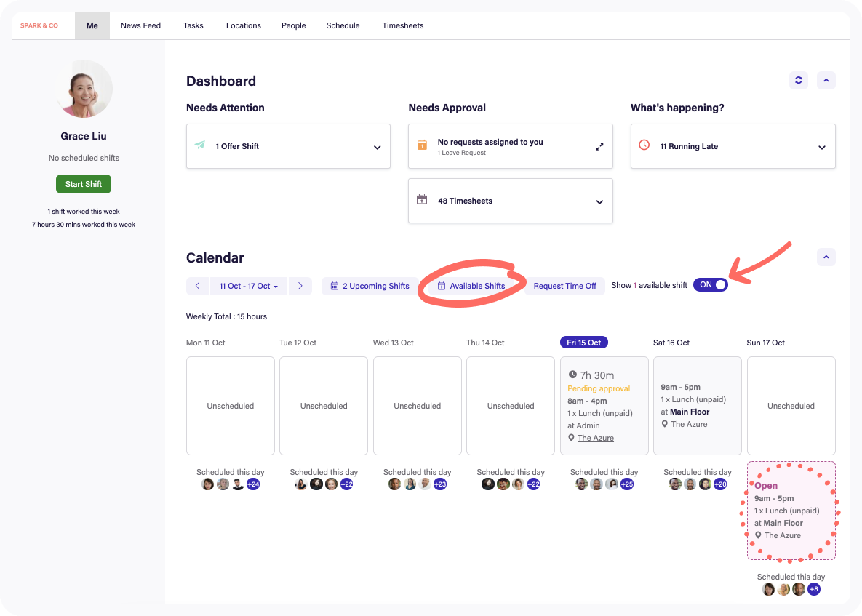This screenshot has height=616, width=862.
Task: Click the 'Weekly Total : 15 hours' text
Action: [x=226, y=316]
